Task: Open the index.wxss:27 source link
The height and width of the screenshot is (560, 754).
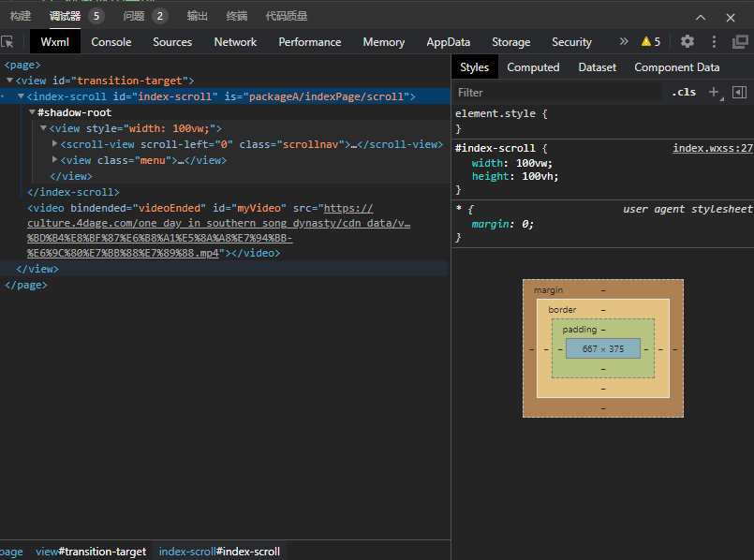Action: click(x=712, y=148)
